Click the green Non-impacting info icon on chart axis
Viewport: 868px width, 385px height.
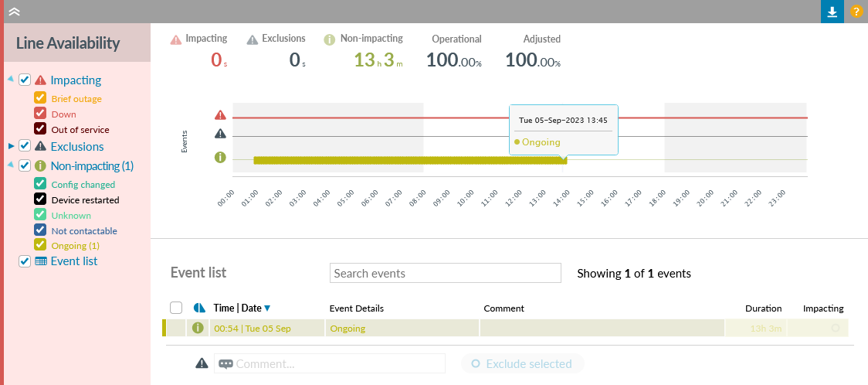click(x=220, y=157)
